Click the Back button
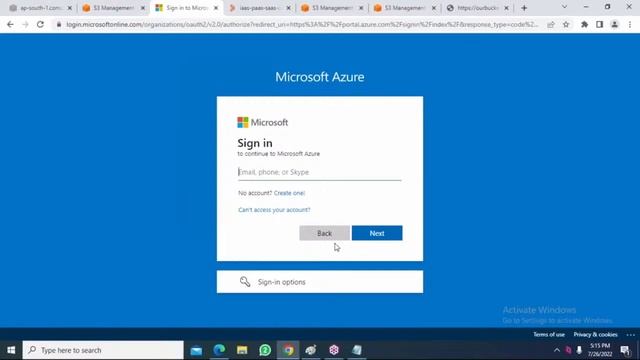The image size is (640, 360). [324, 233]
